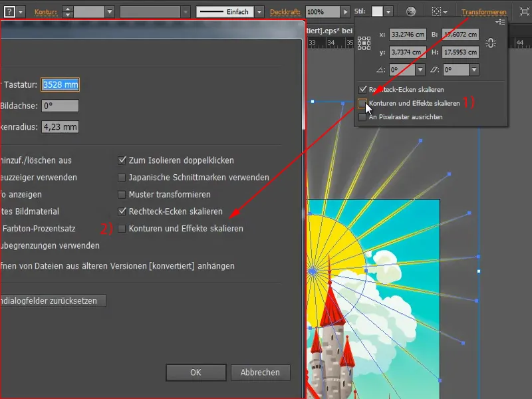Click the arrow icon next to the Deckkraft field
This screenshot has height=399, width=532.
(346, 11)
